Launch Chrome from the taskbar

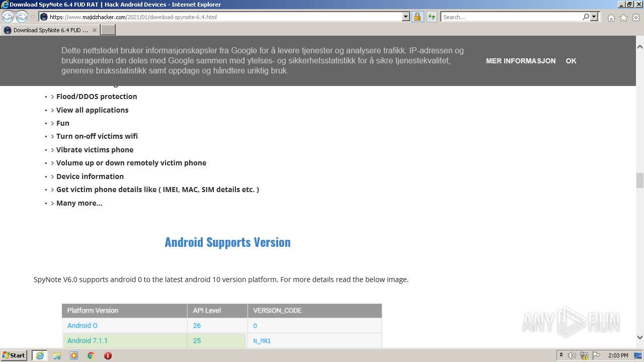point(91,355)
